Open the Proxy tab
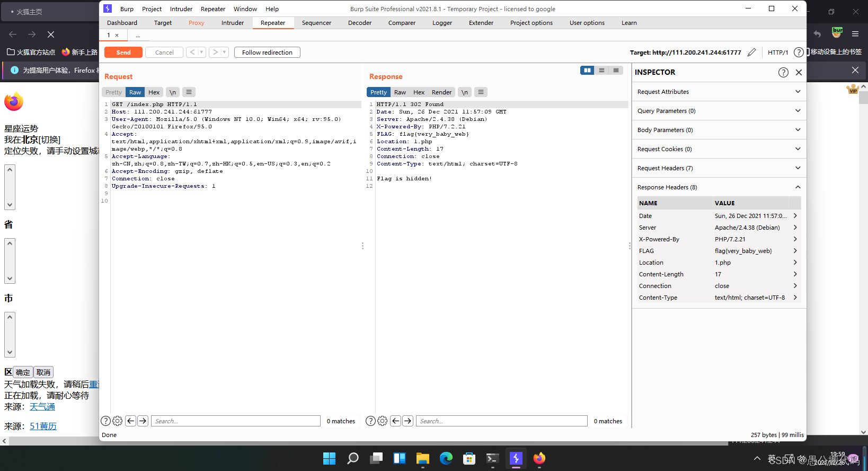Viewport: 868px width, 471px height. (x=197, y=23)
